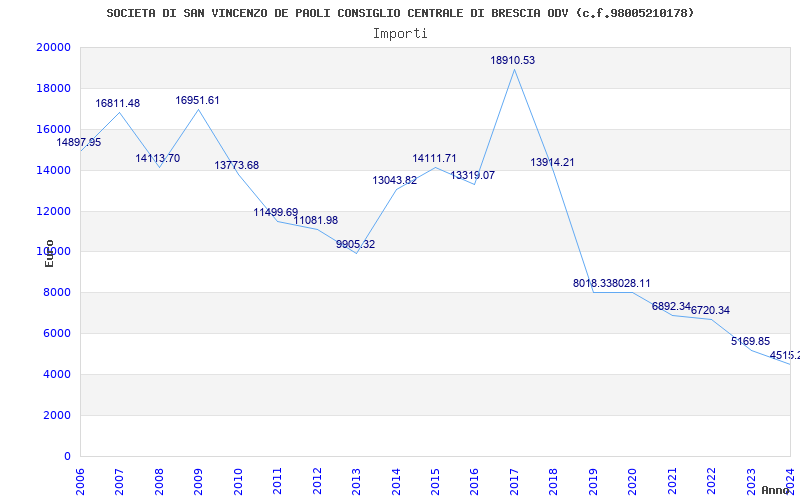Image resolution: width=800 pixels, height=500 pixels.
Task: Click the data label 6892.34
Action: (x=671, y=307)
